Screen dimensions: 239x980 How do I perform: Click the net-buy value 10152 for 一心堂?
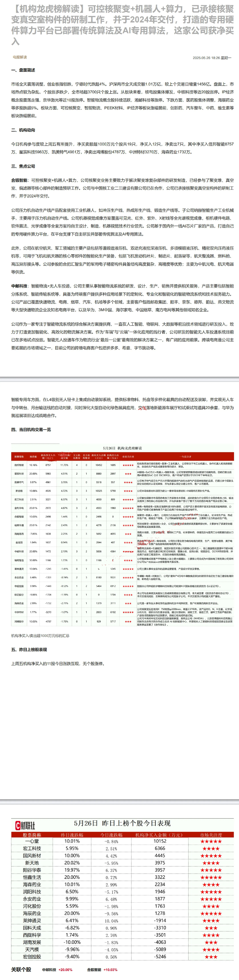click(x=160, y=841)
